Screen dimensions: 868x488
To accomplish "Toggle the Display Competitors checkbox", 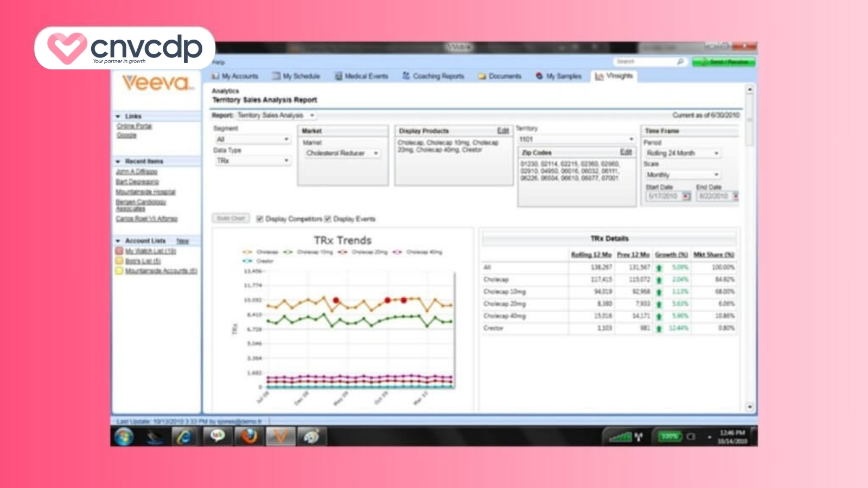I will click(x=260, y=219).
